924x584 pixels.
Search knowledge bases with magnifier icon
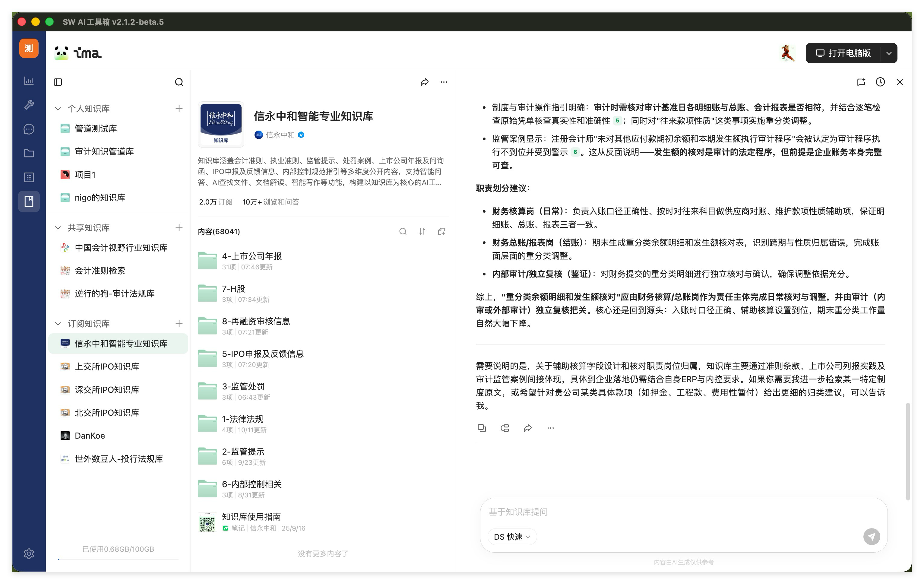pos(179,82)
